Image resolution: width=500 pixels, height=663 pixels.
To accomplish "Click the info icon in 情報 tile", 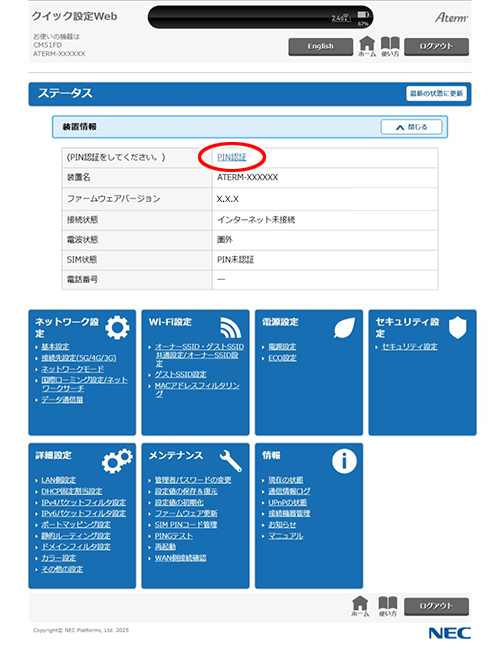I will (344, 461).
